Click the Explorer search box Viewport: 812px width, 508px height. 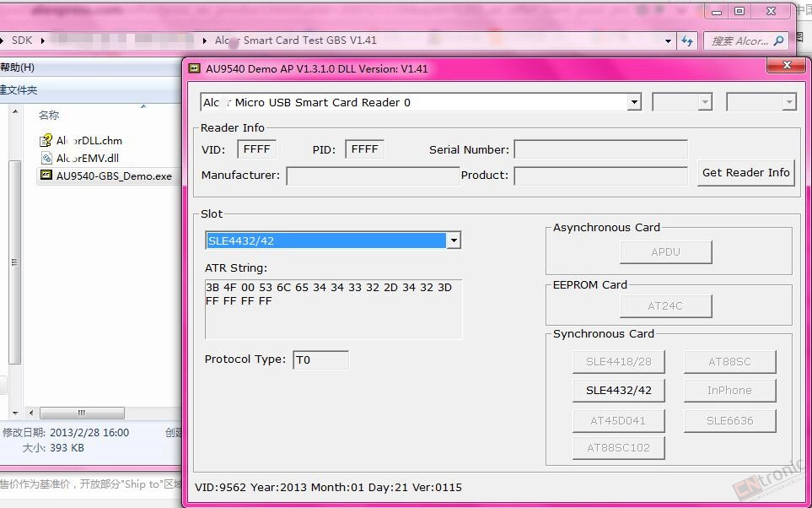(745, 41)
